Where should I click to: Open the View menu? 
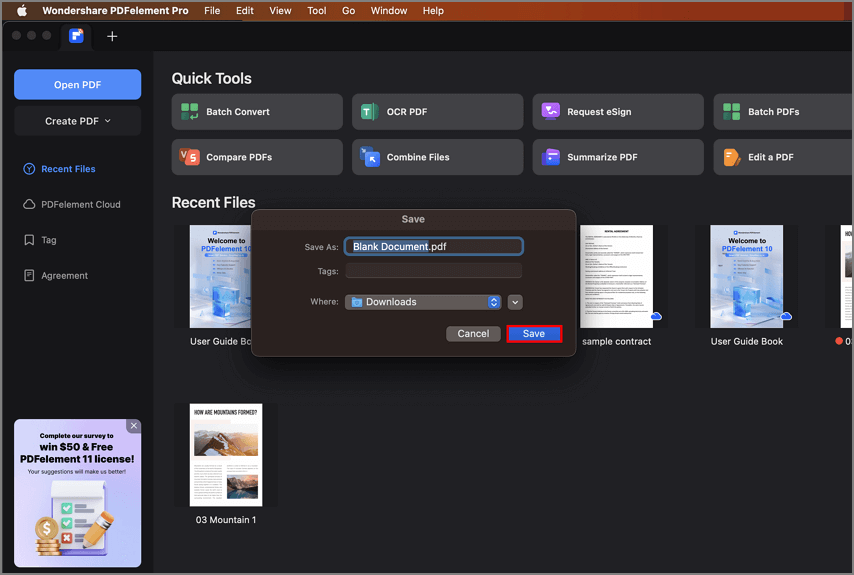(280, 10)
